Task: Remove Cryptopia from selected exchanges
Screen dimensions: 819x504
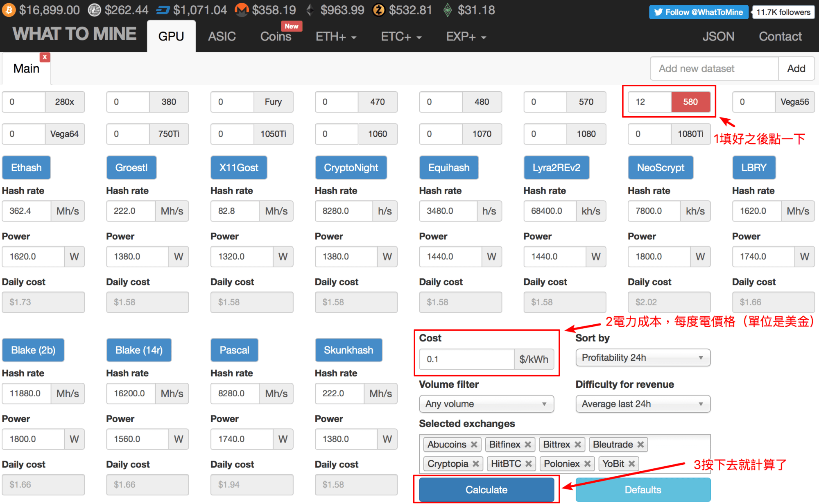Action: (x=475, y=463)
